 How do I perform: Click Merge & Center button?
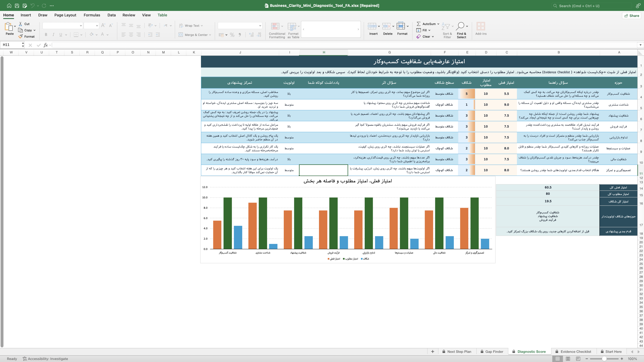[x=195, y=35]
